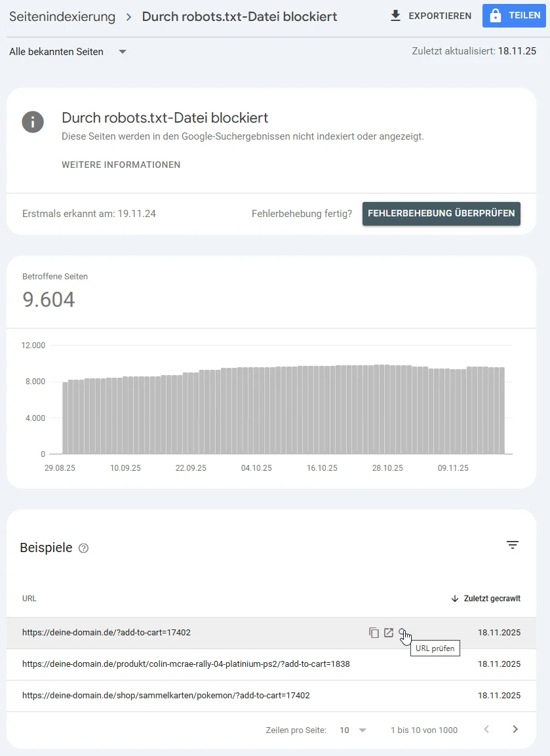Select the URL column header
Image resolution: width=550 pixels, height=756 pixels.
click(x=29, y=598)
